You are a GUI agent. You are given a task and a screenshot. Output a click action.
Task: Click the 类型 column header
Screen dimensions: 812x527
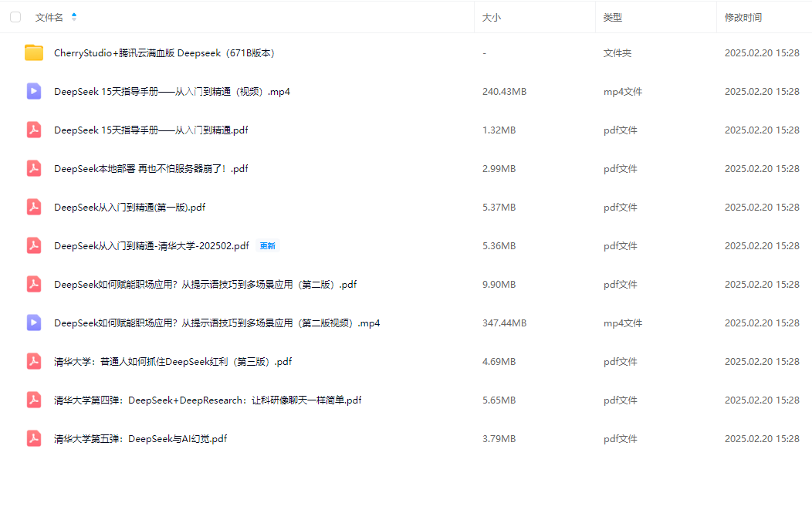613,17
